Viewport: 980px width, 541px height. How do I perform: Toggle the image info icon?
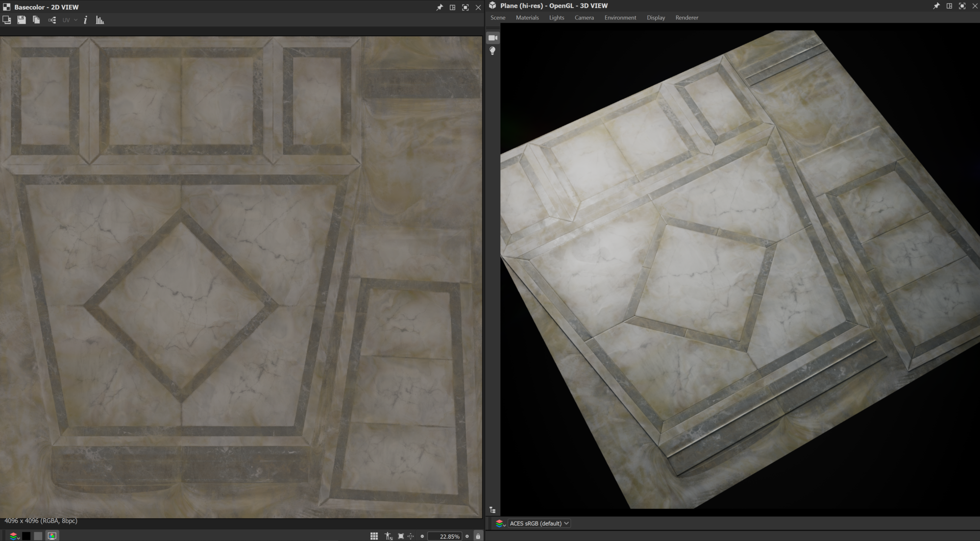tap(86, 20)
